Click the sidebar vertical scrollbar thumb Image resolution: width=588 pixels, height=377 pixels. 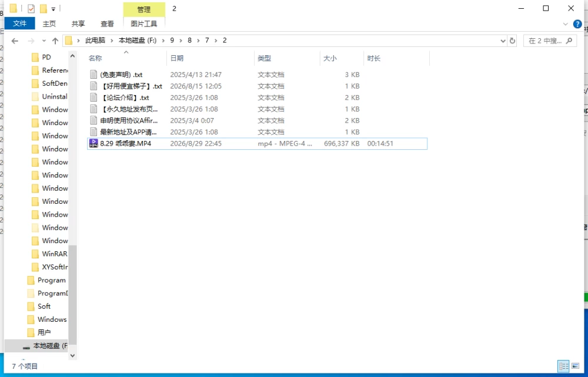point(73,295)
